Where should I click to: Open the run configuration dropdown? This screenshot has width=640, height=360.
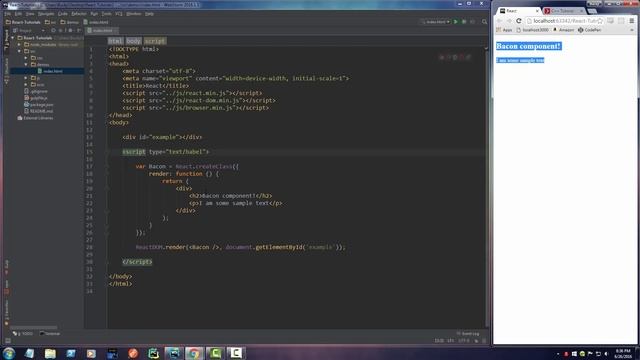(436, 22)
